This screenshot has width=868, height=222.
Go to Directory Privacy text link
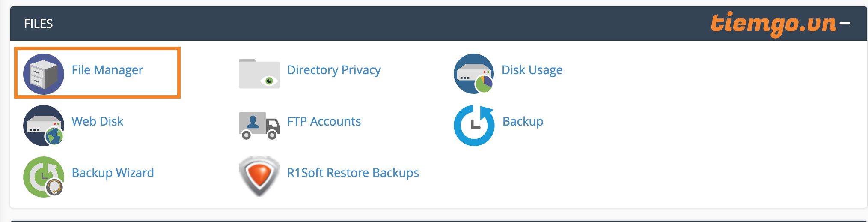[x=334, y=70]
